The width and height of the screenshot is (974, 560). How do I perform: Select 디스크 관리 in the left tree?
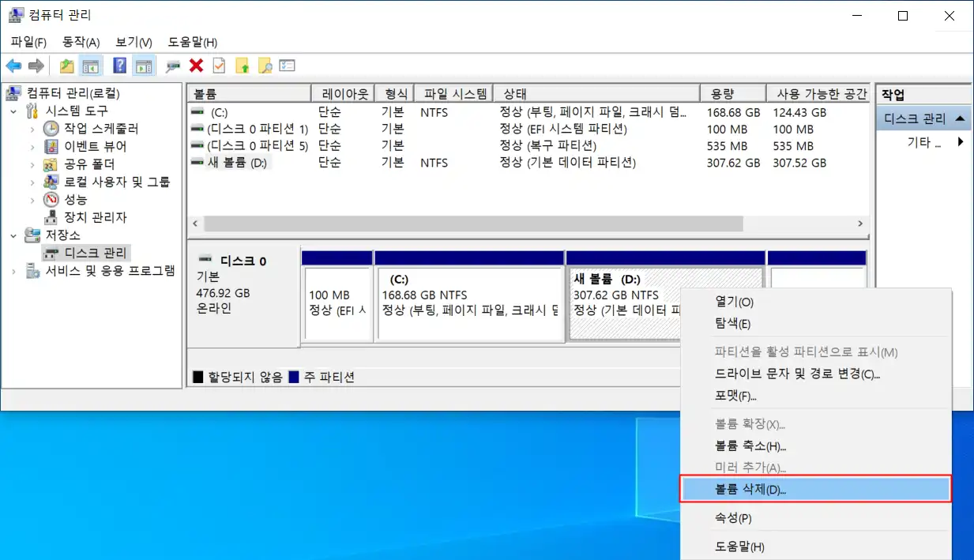(95, 253)
